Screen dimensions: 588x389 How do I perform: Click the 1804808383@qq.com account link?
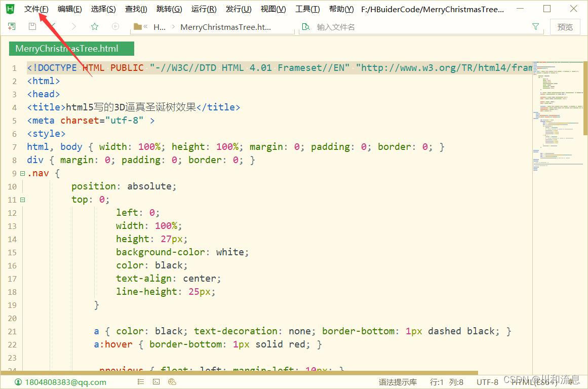click(x=66, y=382)
